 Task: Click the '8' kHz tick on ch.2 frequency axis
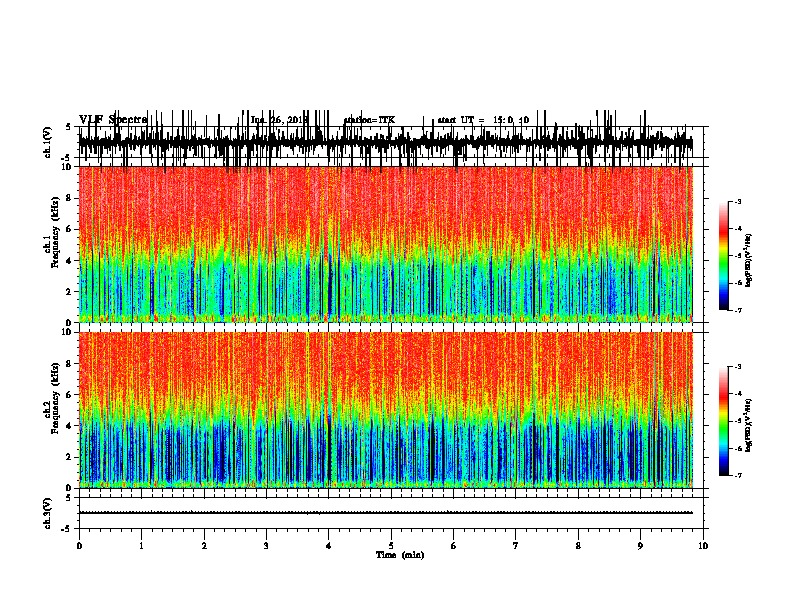pyautogui.click(x=69, y=364)
